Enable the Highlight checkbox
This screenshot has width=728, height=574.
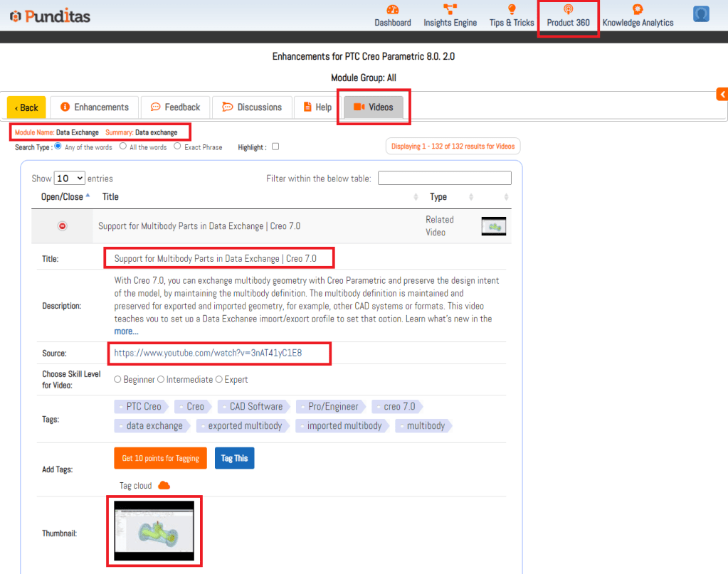coord(275,147)
